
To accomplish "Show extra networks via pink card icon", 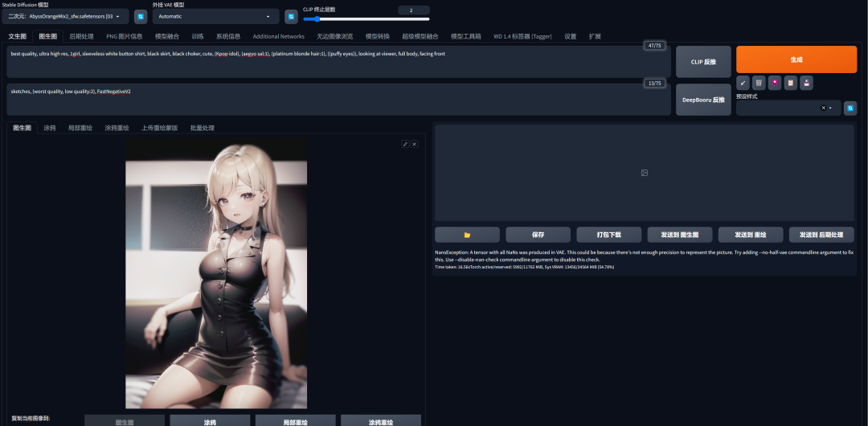I will pyautogui.click(x=775, y=83).
